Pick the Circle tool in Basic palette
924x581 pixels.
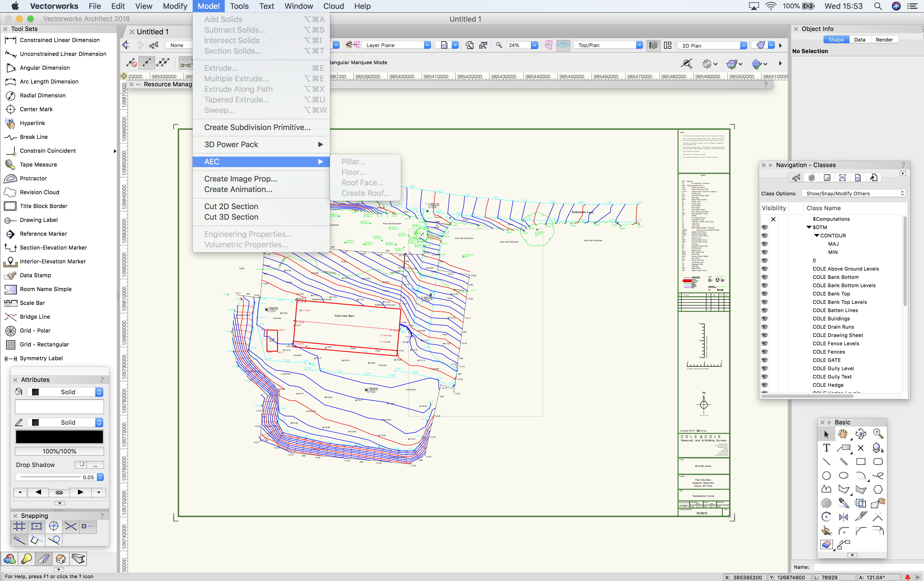click(826, 476)
